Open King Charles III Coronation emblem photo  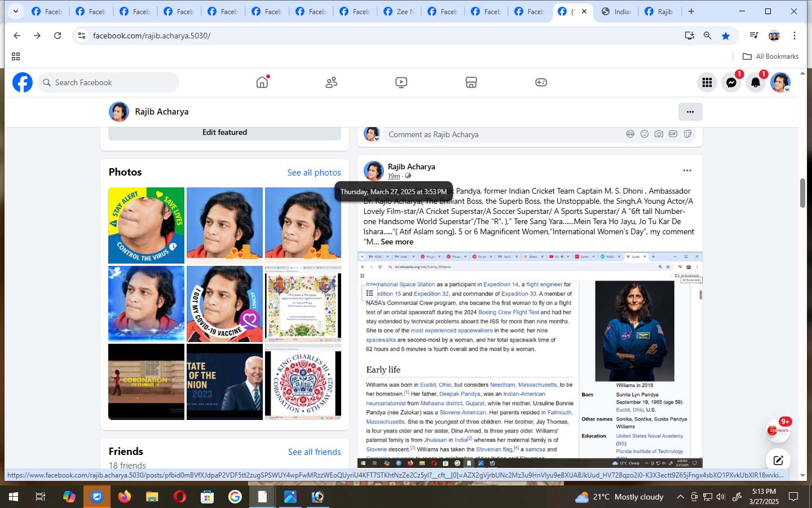click(303, 382)
